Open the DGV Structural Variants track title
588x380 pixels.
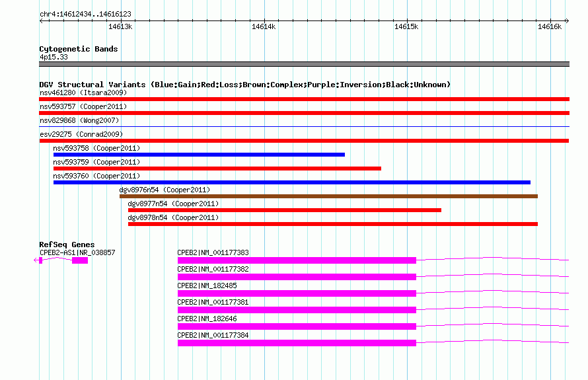(x=245, y=85)
